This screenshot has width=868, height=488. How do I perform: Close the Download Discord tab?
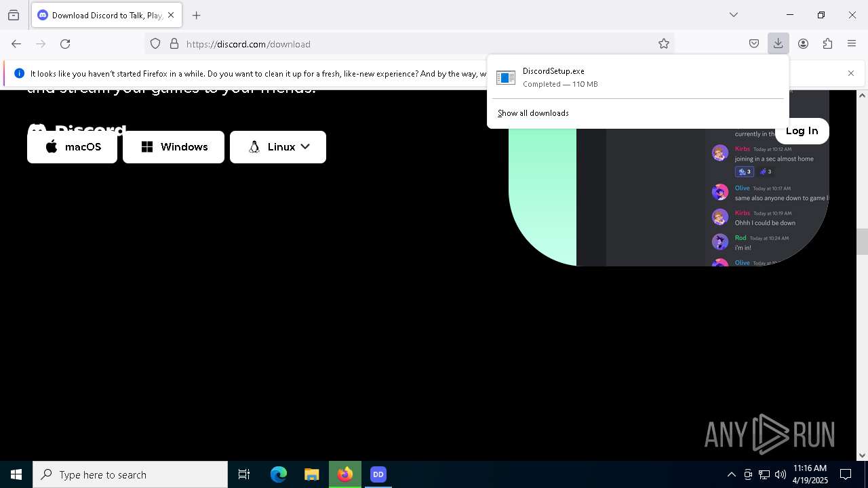(171, 15)
